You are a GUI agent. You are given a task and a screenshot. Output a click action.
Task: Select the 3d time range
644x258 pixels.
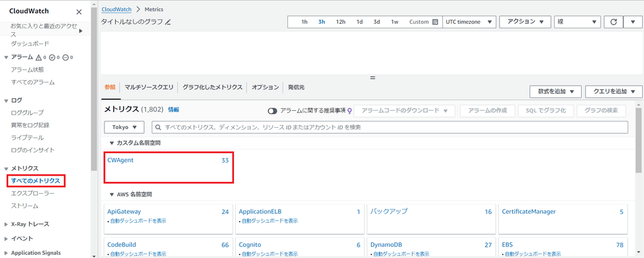tap(377, 22)
